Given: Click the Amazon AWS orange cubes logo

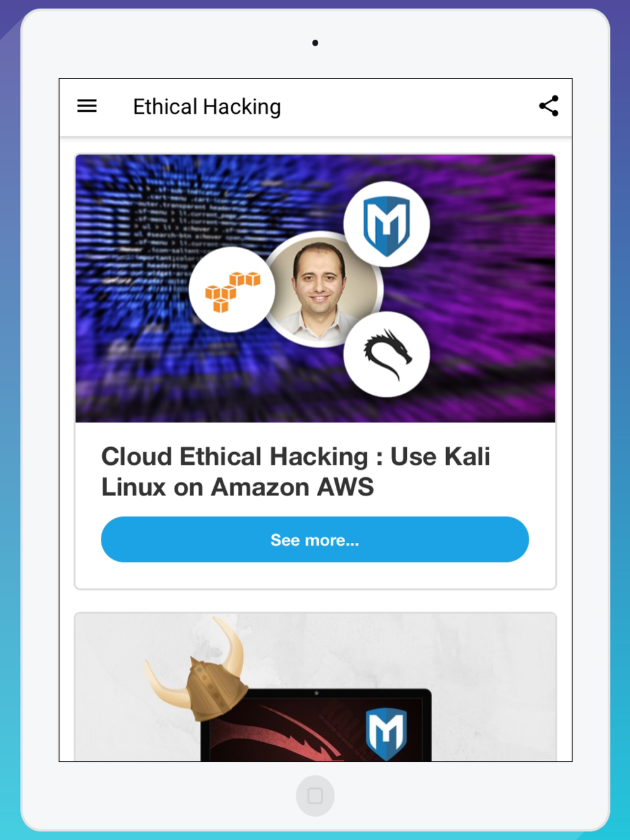Looking at the screenshot, I should tap(232, 290).
